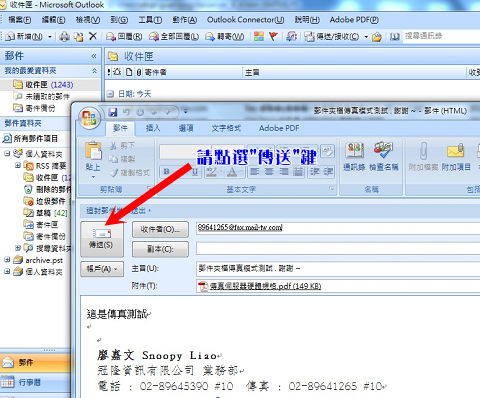Toggle Underline formatting
Viewport: 480px width, 398px height.
point(195,172)
